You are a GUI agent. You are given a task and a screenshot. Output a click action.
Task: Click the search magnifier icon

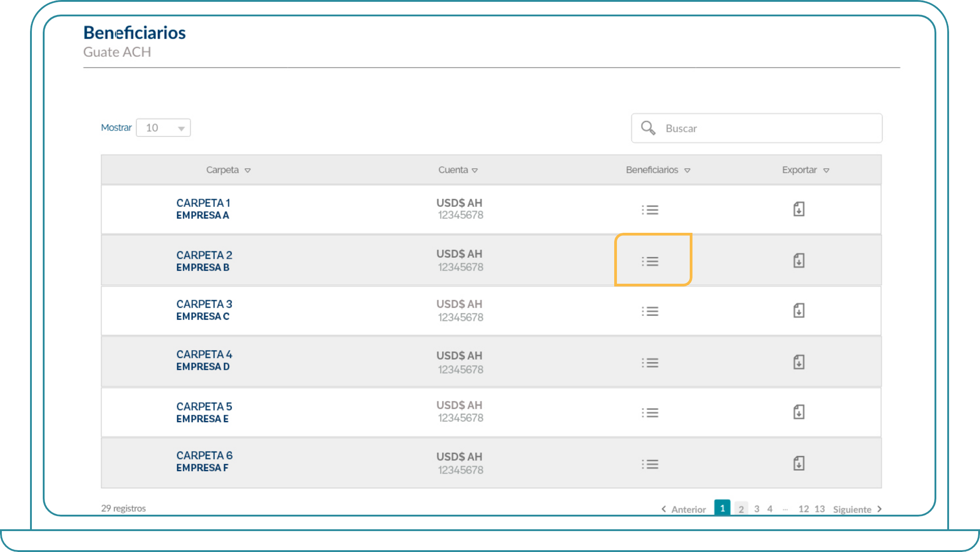pyautogui.click(x=648, y=128)
